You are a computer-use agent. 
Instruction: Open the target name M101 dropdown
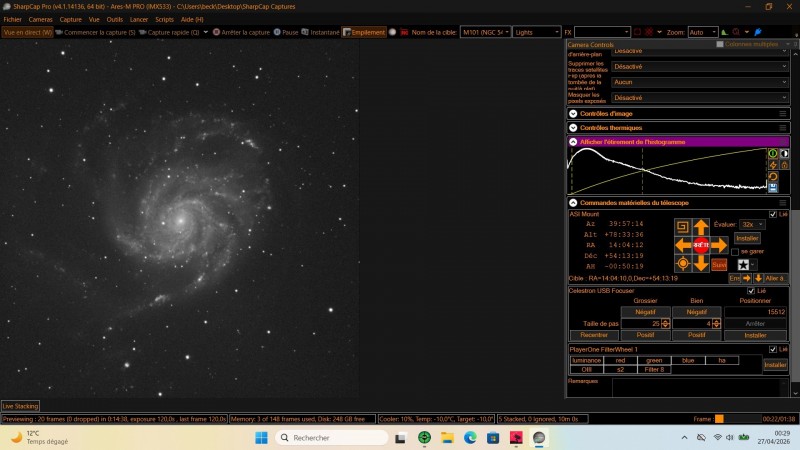tap(485, 32)
